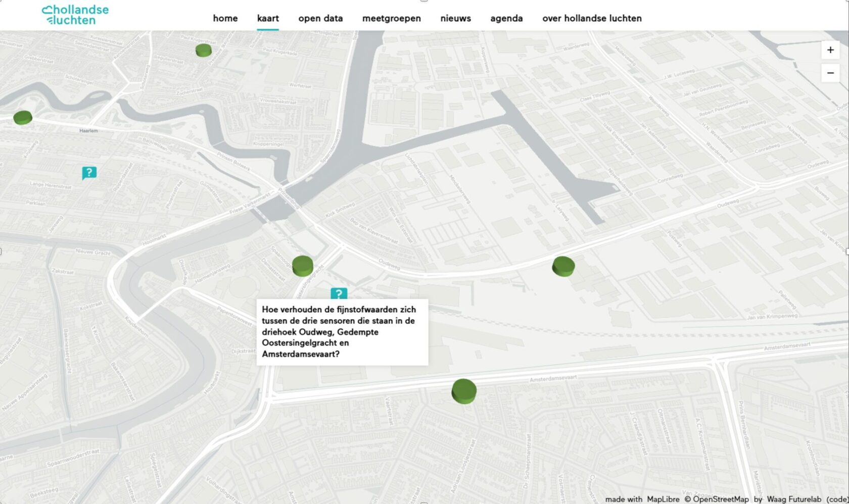The height and width of the screenshot is (504, 849).
Task: Click the Friese Varkenmarkt label
Action: [250, 204]
